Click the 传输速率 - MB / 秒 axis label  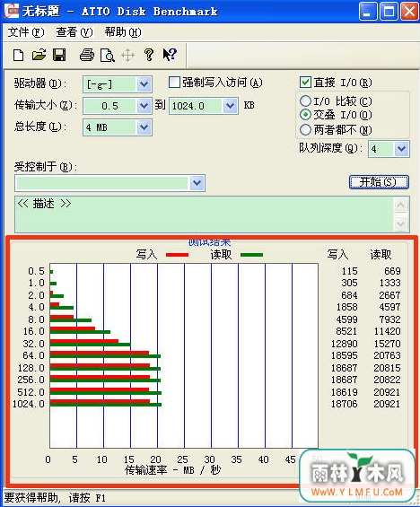173,470
